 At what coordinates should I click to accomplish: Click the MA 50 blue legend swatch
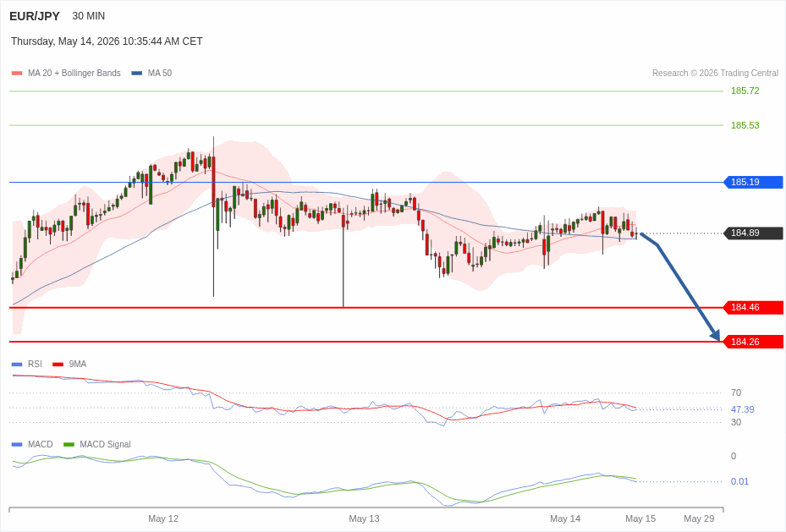pos(137,73)
